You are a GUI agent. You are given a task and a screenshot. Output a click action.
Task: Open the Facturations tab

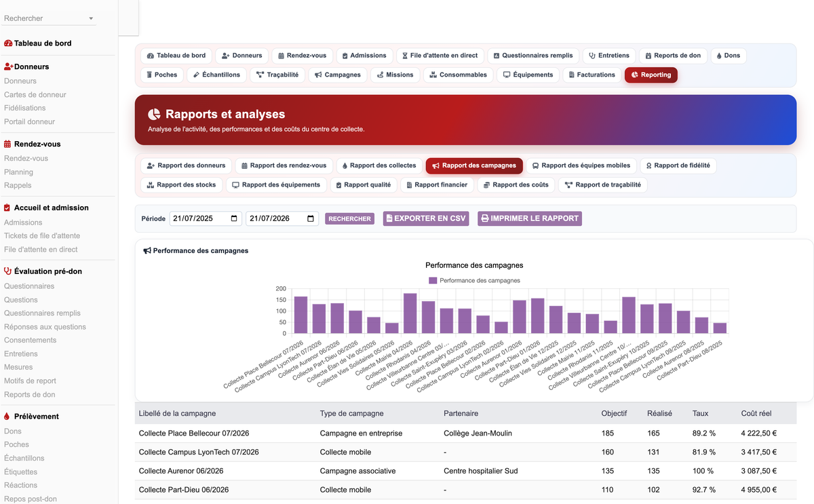tap(592, 75)
